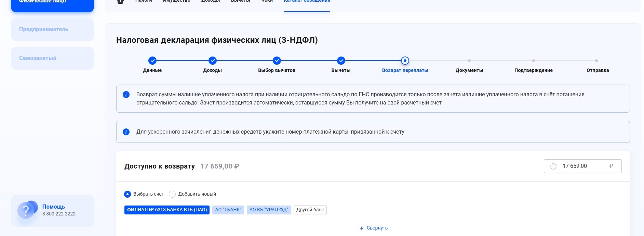Select the Выбрать счет radio button
Viewport: 644px width, 236px height.
coord(128,194)
